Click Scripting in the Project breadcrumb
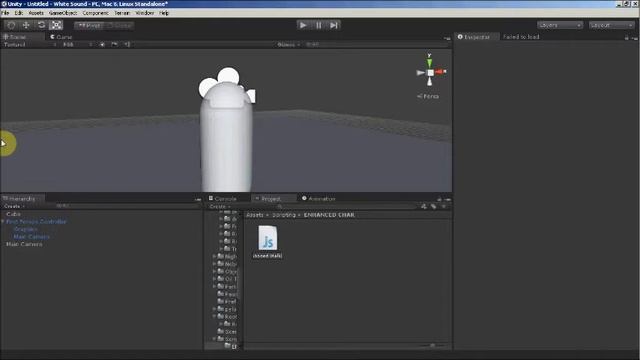 coord(284,215)
